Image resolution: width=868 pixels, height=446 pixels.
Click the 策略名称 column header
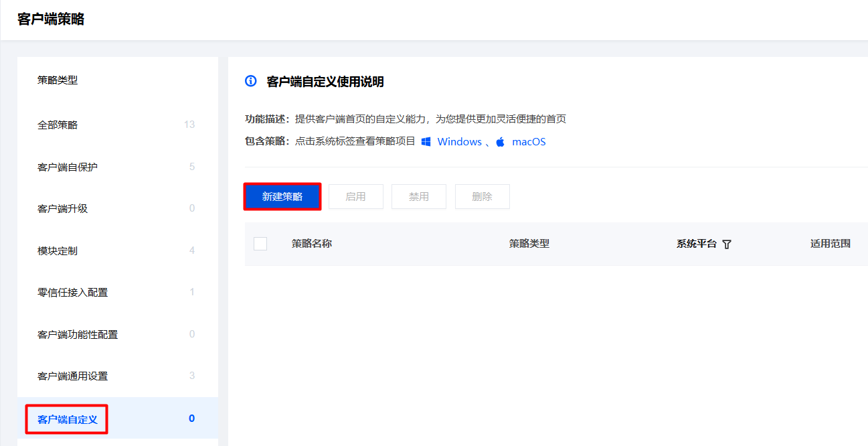[312, 244]
